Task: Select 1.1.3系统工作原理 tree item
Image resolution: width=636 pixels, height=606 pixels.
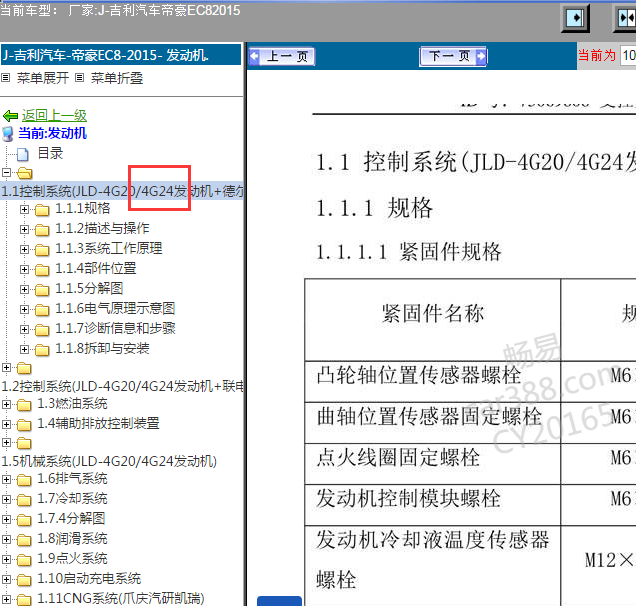Action: 109,248
